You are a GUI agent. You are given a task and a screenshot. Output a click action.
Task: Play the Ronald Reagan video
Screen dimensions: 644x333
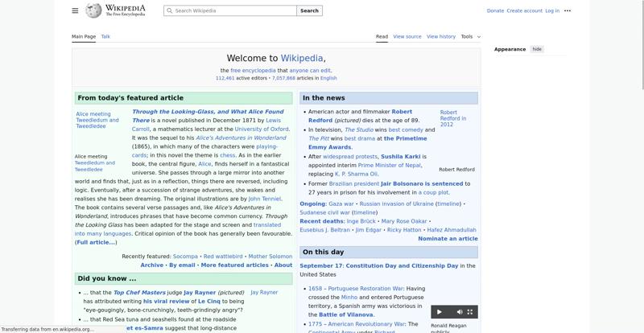click(x=439, y=312)
